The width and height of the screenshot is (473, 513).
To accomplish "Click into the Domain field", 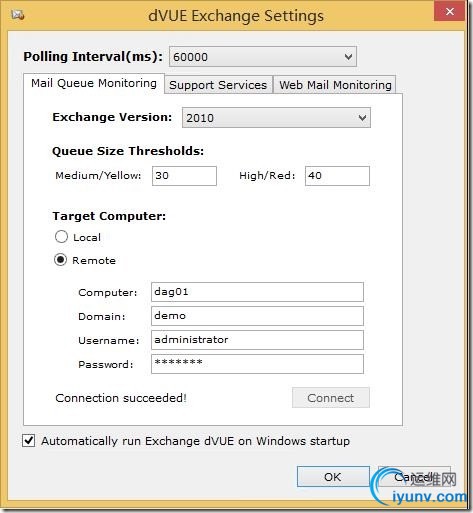I will [x=257, y=316].
